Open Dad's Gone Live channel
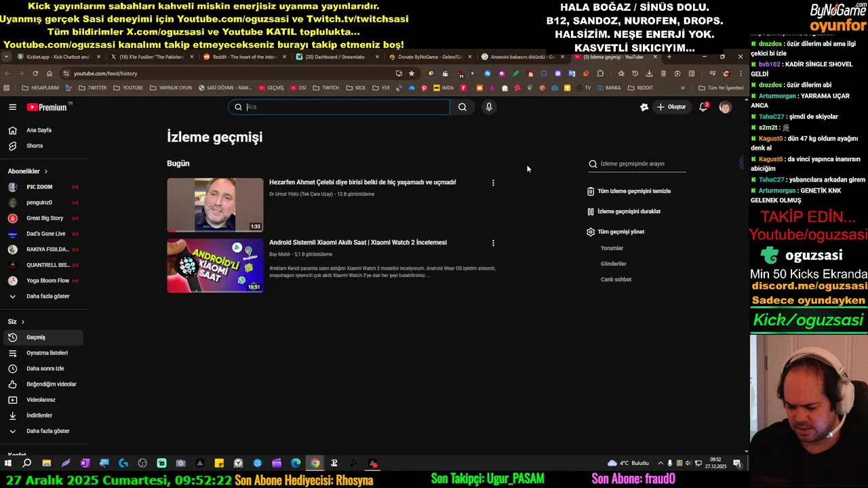Viewport: 868px width, 488px height. [46, 234]
